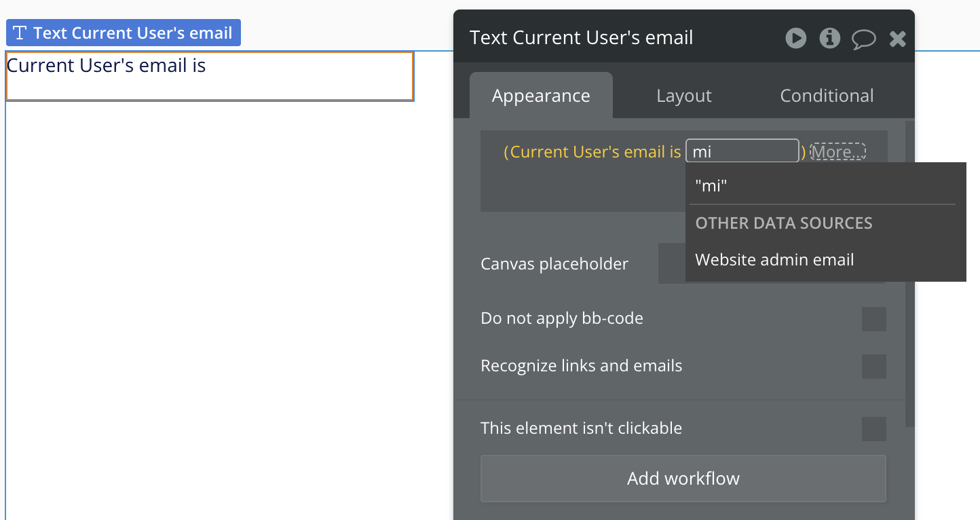Switch to the Appearance tab
The height and width of the screenshot is (520, 980).
541,96
